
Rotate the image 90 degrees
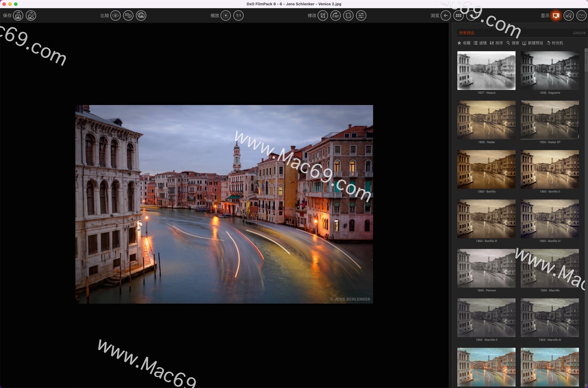tap(336, 16)
